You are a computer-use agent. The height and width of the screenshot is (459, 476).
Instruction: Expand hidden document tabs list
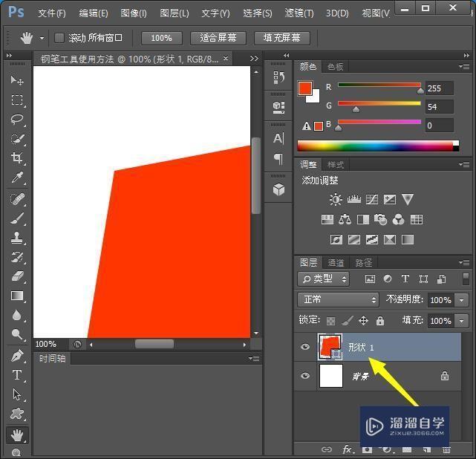click(254, 58)
